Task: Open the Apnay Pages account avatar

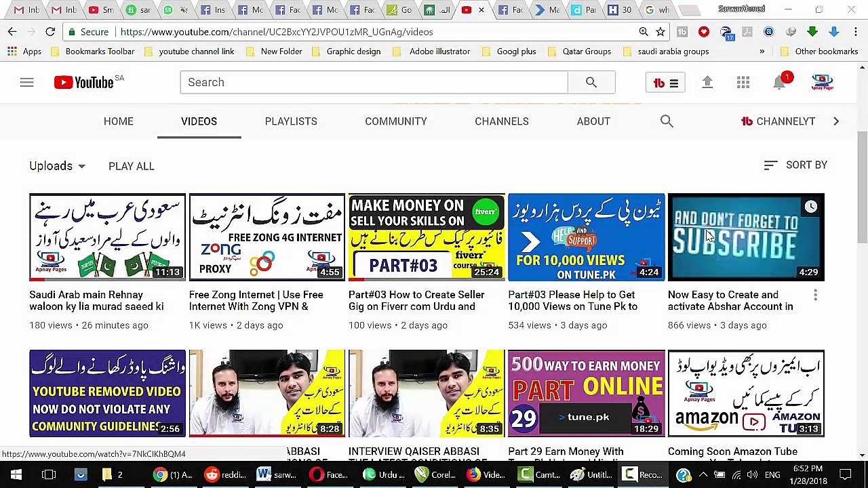Action: pyautogui.click(x=823, y=83)
